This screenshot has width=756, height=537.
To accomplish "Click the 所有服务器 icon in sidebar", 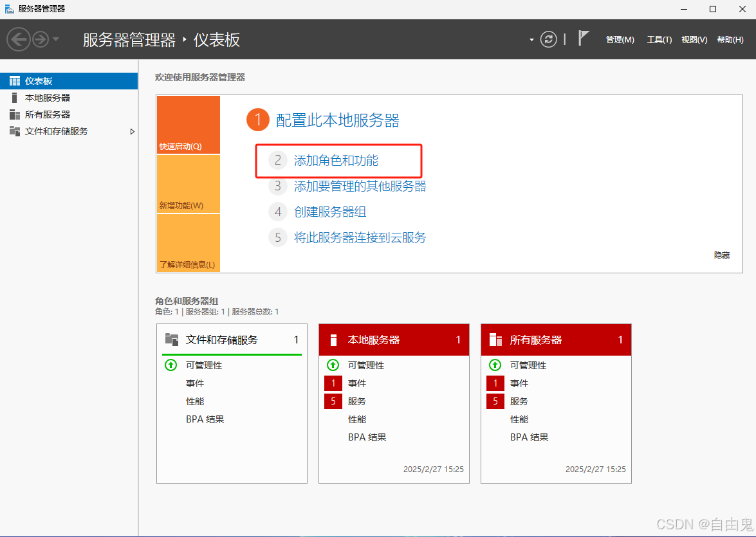I will pyautogui.click(x=15, y=114).
